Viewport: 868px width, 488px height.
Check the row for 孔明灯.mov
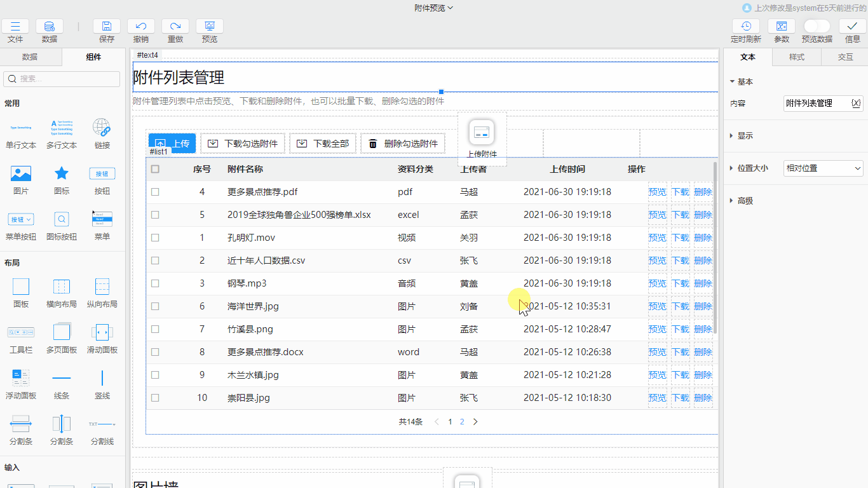point(155,238)
